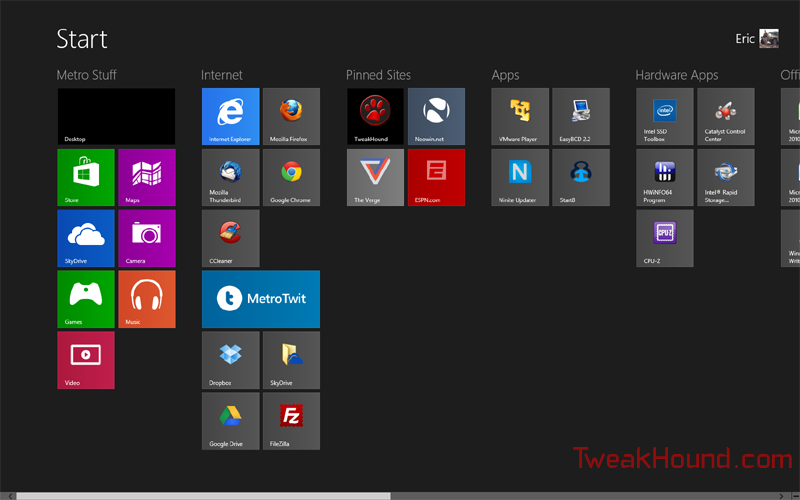Launch the Camera tile
This screenshot has width=800, height=500.
click(x=147, y=238)
